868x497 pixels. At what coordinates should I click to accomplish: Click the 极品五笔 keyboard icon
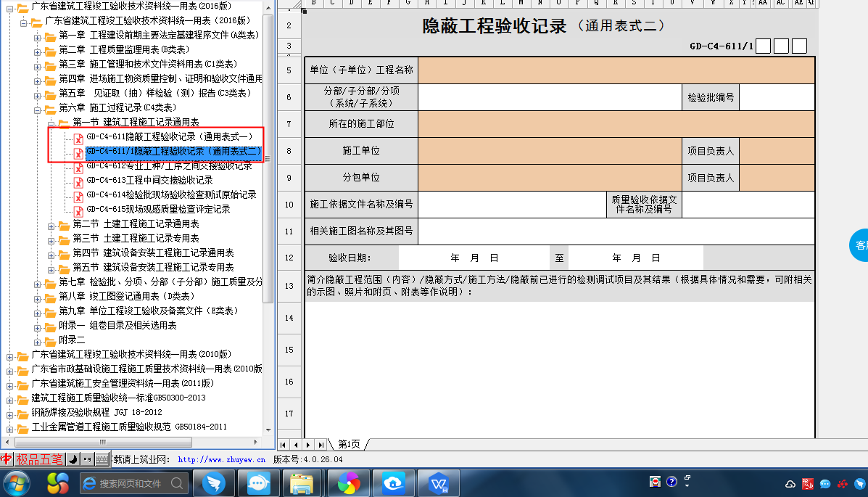(x=102, y=459)
